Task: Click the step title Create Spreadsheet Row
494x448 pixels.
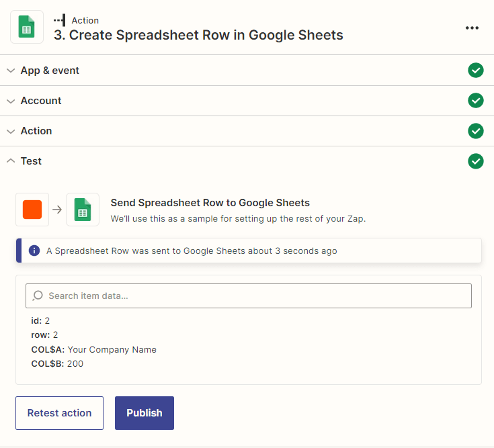Action: 198,36
